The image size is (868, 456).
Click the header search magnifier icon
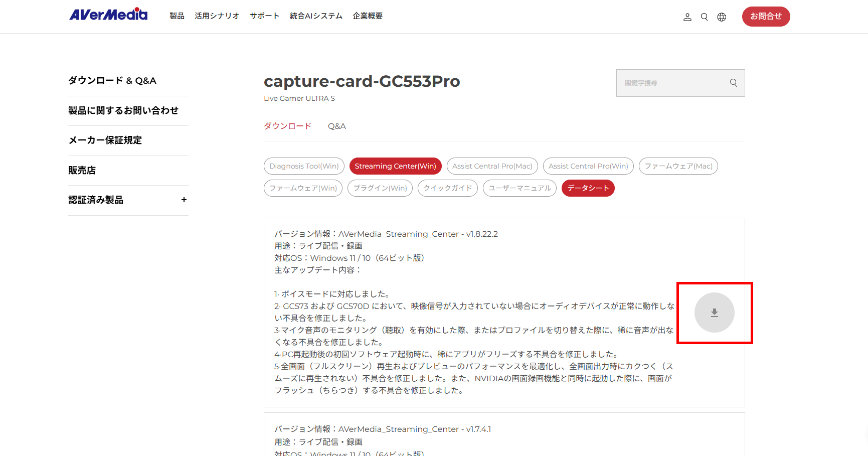pos(705,17)
